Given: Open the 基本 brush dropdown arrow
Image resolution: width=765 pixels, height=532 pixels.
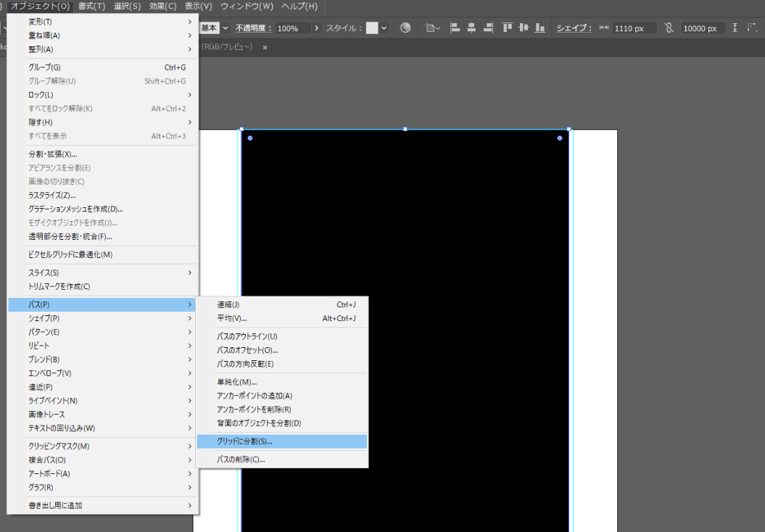Looking at the screenshot, I should tap(226, 28).
